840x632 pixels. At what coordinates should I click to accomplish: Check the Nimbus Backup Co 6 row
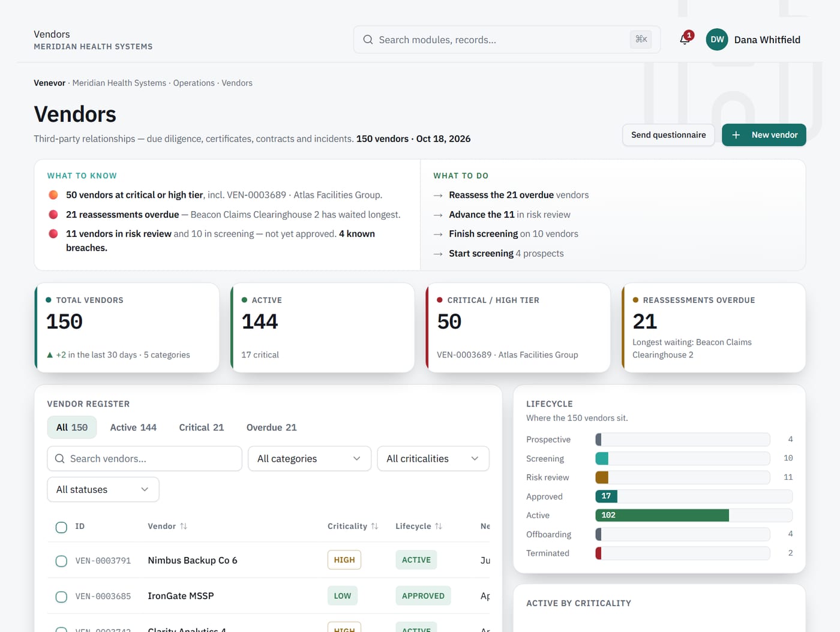click(x=61, y=561)
